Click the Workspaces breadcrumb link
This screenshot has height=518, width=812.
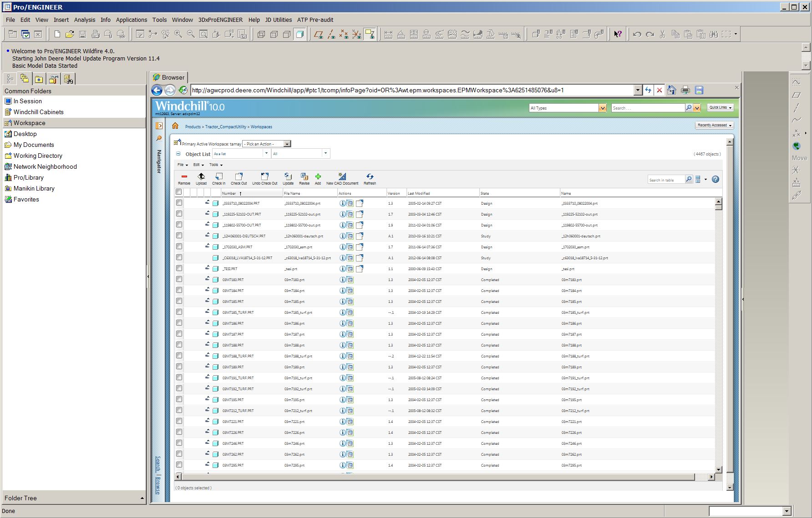point(261,127)
